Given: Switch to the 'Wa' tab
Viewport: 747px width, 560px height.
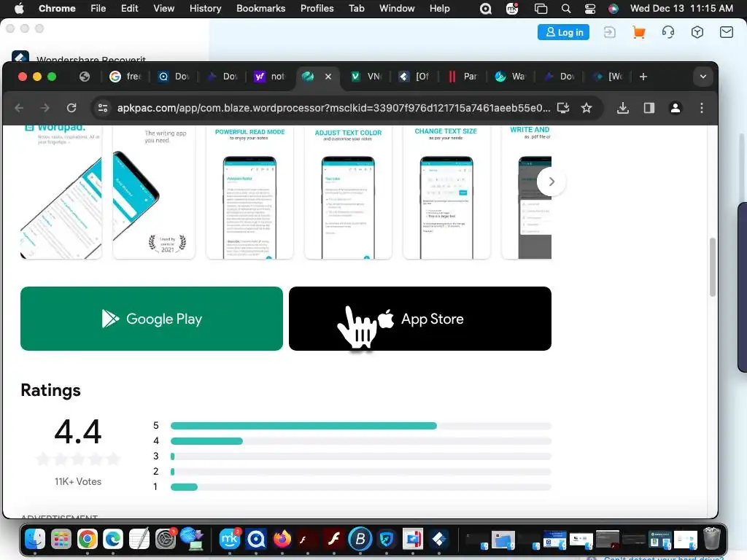Looking at the screenshot, I should click(x=510, y=77).
